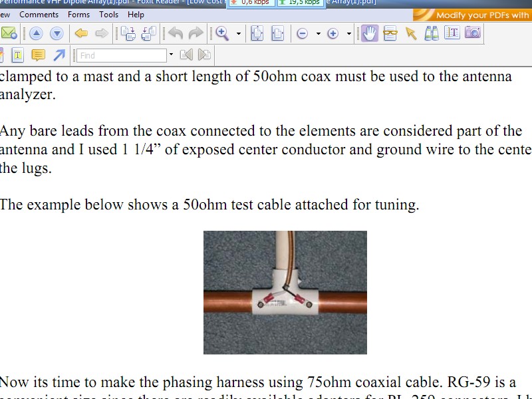Select the Note comment tool

point(39,55)
